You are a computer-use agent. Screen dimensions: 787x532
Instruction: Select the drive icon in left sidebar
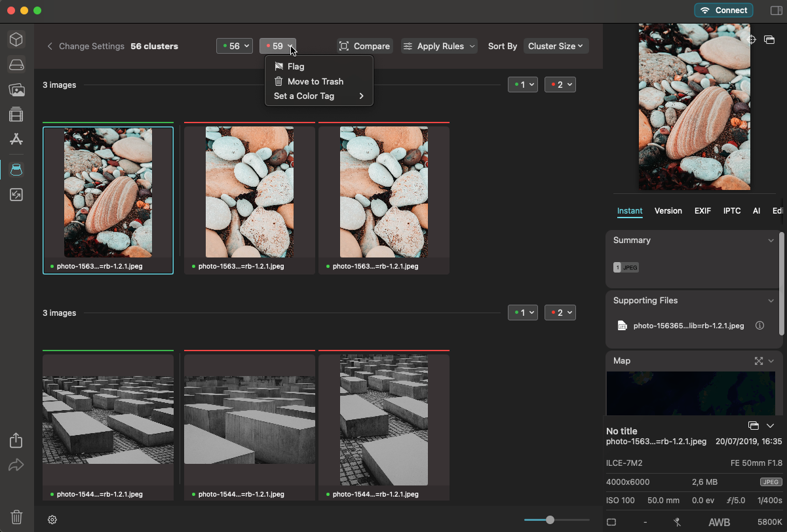tap(16, 64)
